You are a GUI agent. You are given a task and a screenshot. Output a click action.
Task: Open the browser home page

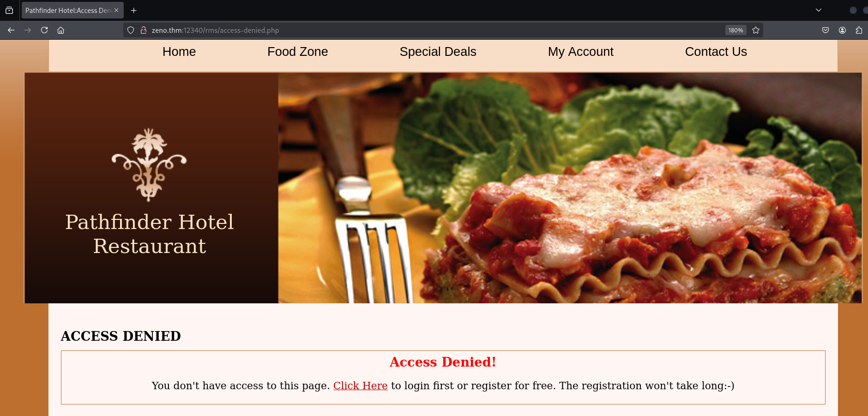click(x=60, y=30)
